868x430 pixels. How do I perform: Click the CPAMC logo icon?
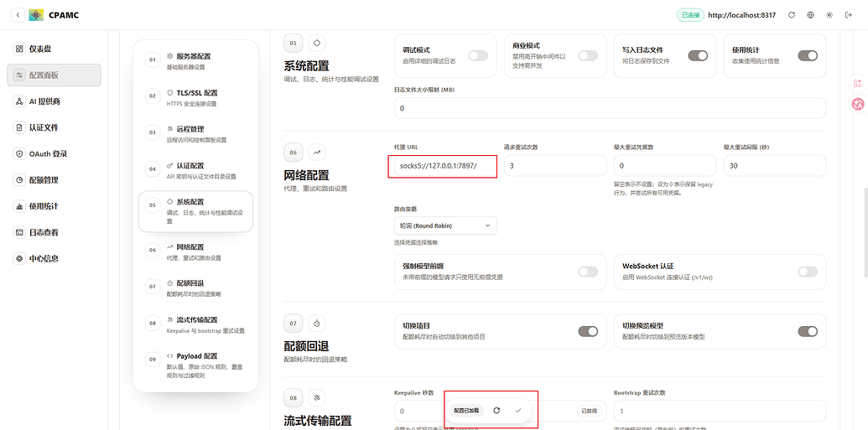point(36,15)
